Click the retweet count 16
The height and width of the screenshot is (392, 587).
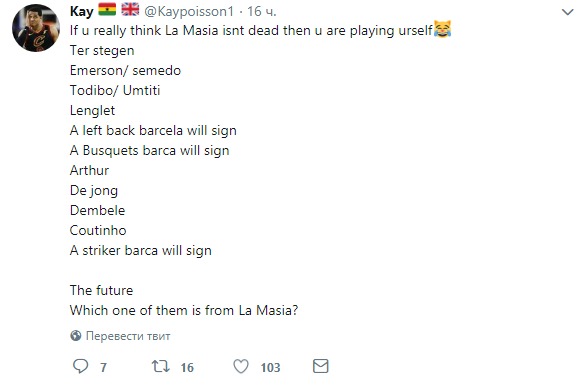187,367
